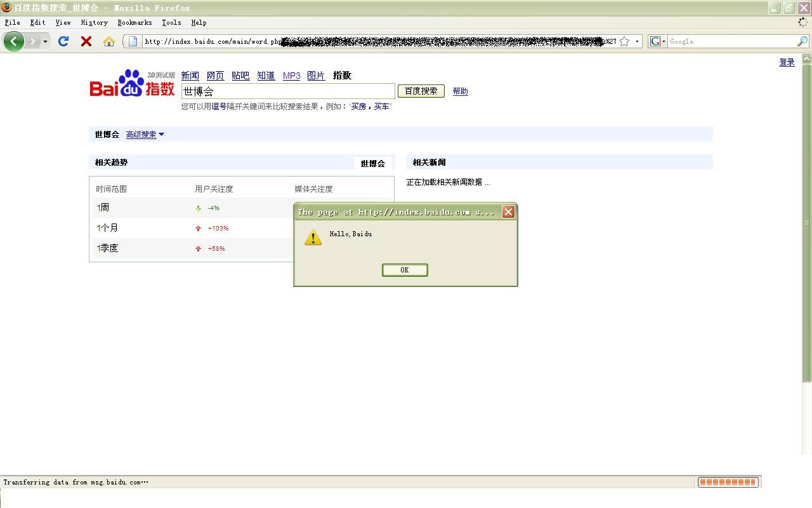Click the page loading progress bar
The height and width of the screenshot is (508, 812).
728,482
